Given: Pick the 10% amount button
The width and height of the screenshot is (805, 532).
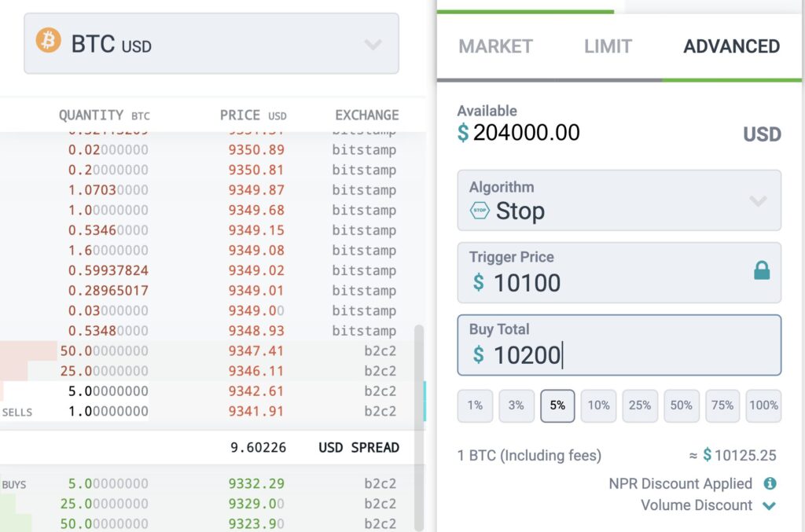Looking at the screenshot, I should (x=598, y=405).
